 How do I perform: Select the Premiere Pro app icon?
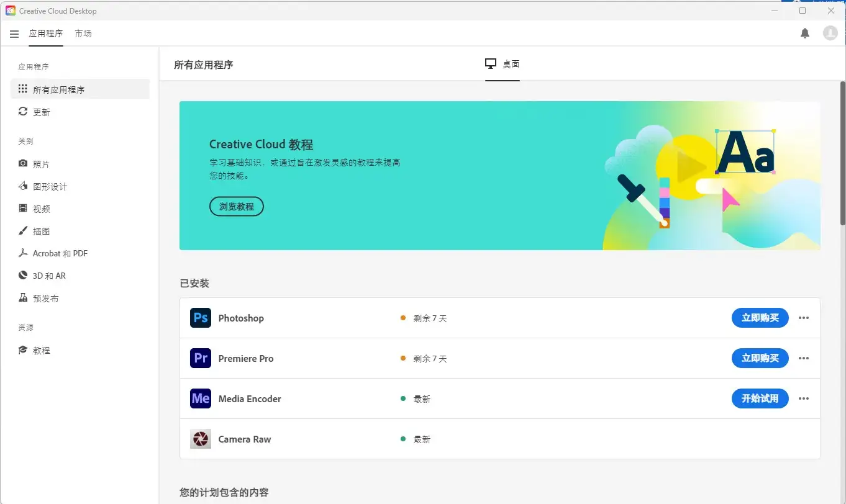[x=200, y=358]
